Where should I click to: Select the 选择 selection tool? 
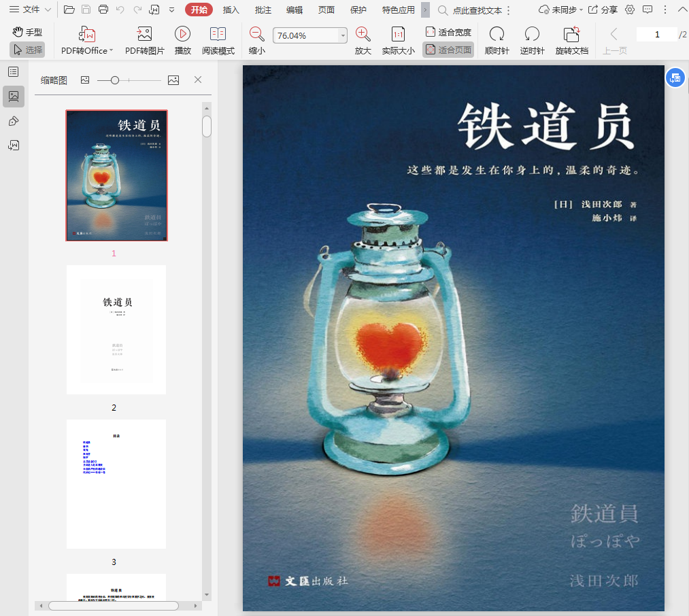[27, 50]
